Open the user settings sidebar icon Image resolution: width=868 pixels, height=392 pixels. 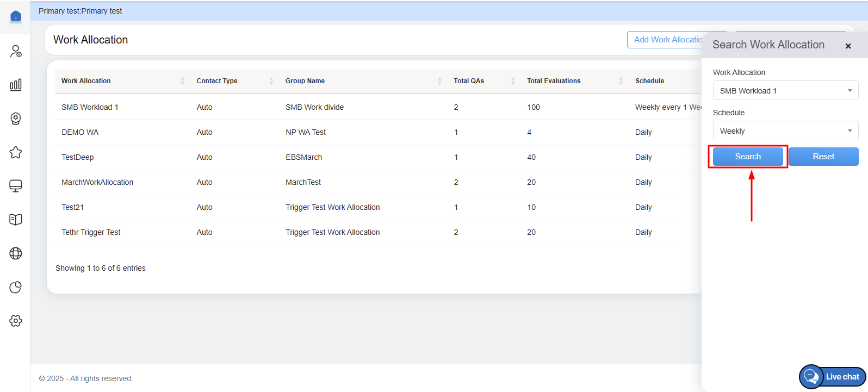point(16,51)
